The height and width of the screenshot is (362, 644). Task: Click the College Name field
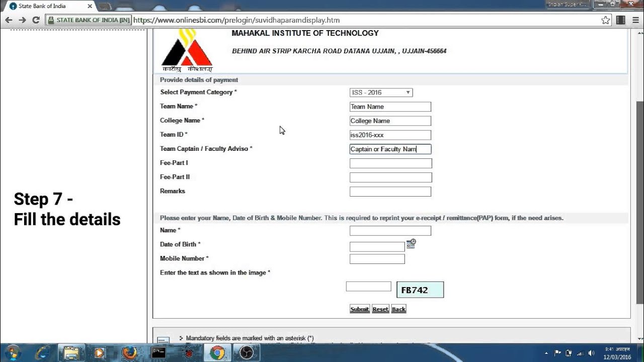[x=390, y=121]
